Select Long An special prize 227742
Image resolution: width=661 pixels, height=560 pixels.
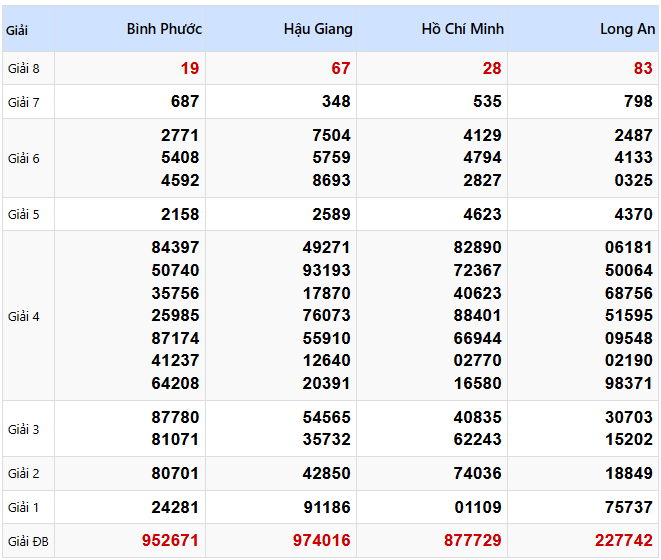[625, 541]
